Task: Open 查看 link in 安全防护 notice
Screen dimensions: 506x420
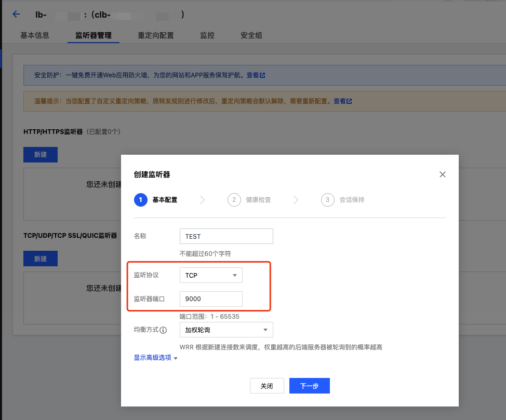Action: [252, 75]
